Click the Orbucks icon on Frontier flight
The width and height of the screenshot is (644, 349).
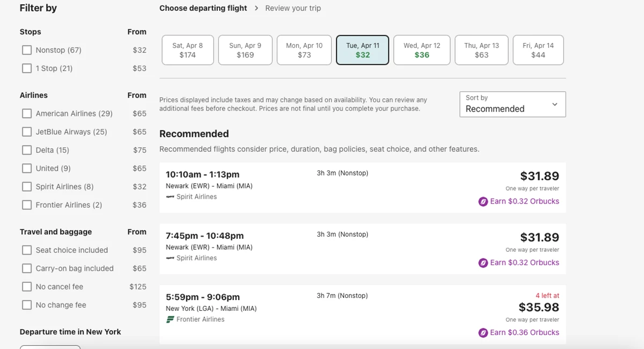[483, 333]
